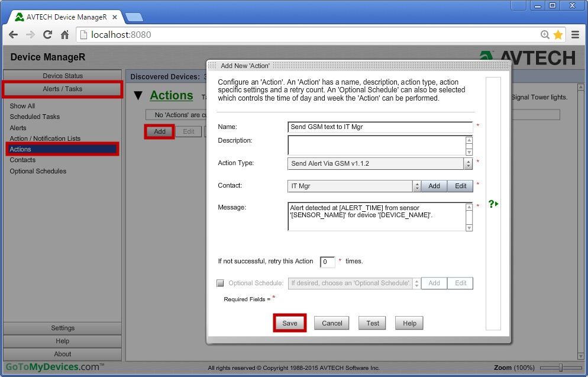Viewport: 588px width, 377px height.
Task: Collapse the Actions section triangle
Action: [x=138, y=95]
